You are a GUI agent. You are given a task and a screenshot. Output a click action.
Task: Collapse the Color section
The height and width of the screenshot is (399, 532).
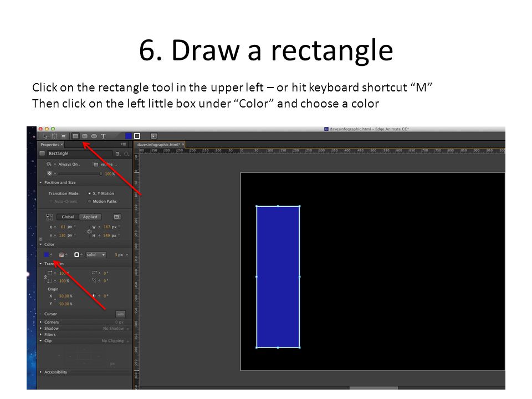[x=40, y=244]
